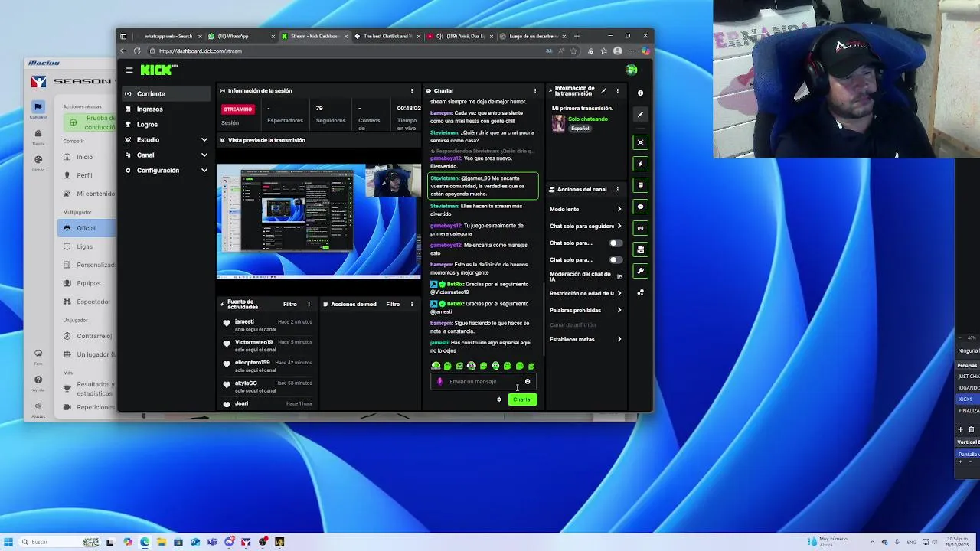This screenshot has width=980, height=551.
Task: Open the Windows Start menu
Action: click(x=8, y=542)
